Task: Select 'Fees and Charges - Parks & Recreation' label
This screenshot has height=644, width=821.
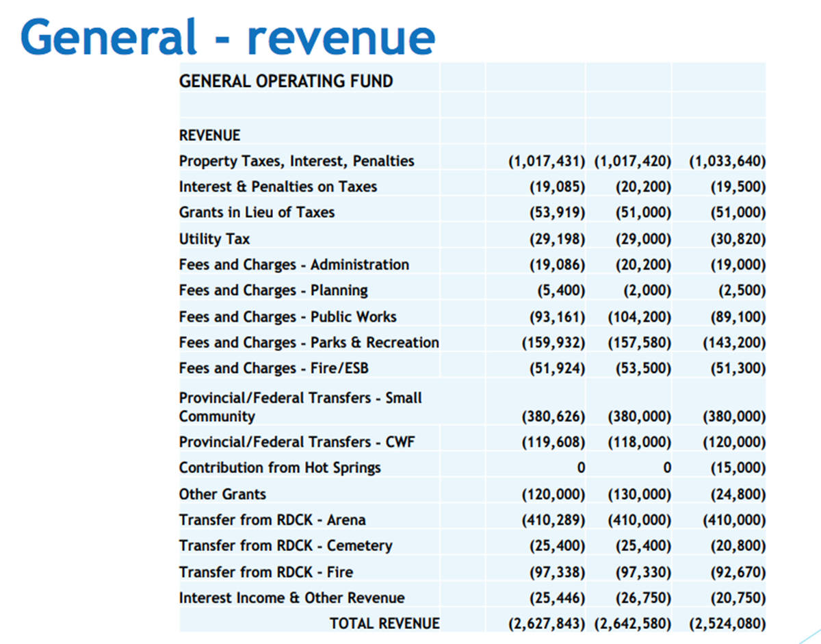Action: tap(309, 342)
